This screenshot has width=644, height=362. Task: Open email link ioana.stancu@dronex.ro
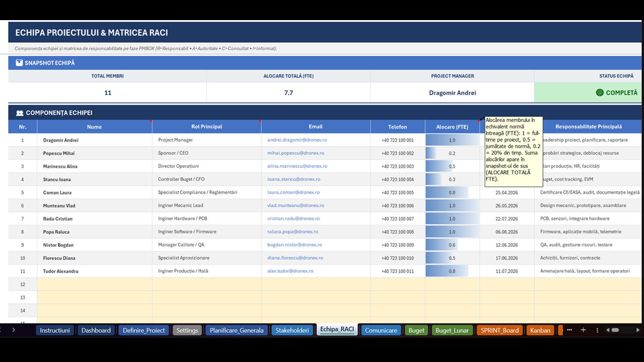[293, 179]
